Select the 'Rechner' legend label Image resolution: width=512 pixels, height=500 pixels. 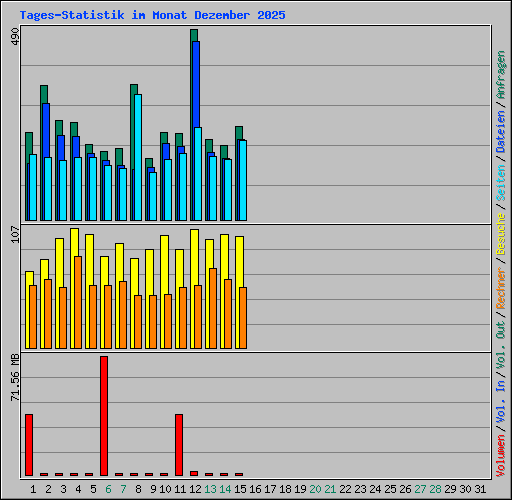pos(501,288)
